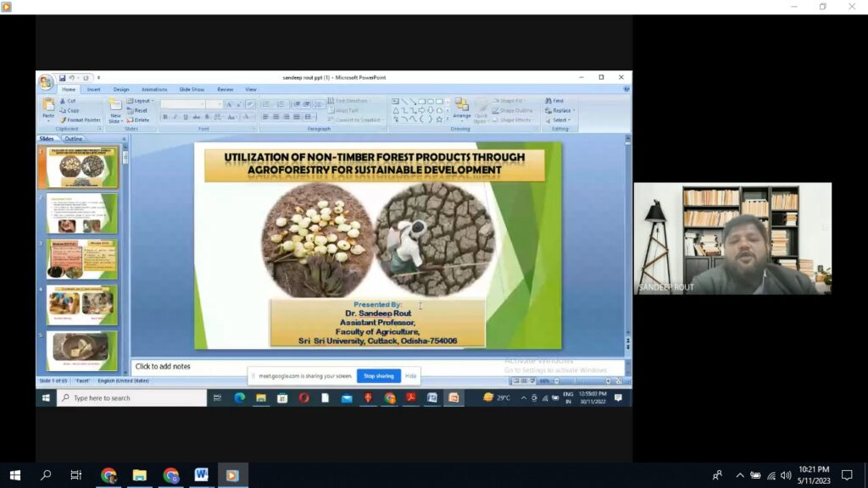This screenshot has height=488, width=868.
Task: Open the Outline tab in slide pane
Action: coord(74,139)
